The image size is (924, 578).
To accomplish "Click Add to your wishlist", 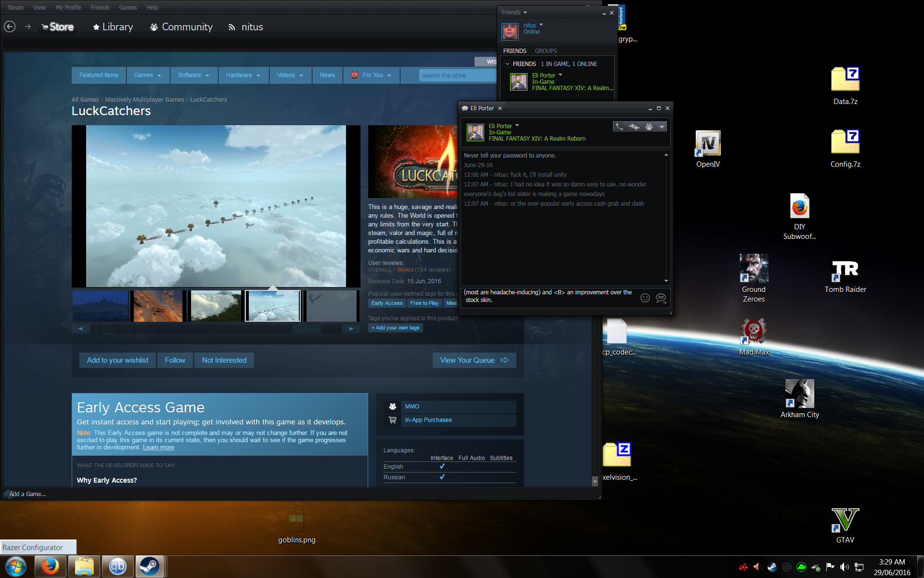I will click(117, 360).
